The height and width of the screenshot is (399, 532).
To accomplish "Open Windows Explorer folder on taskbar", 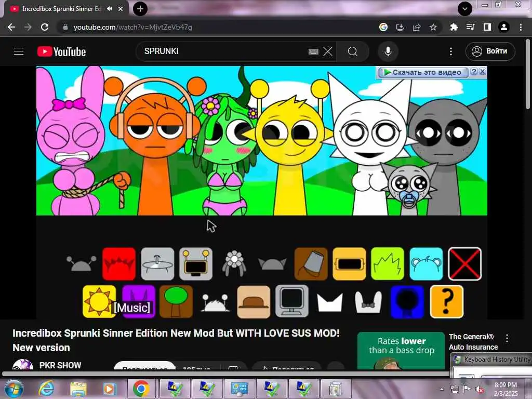I will coord(78,389).
